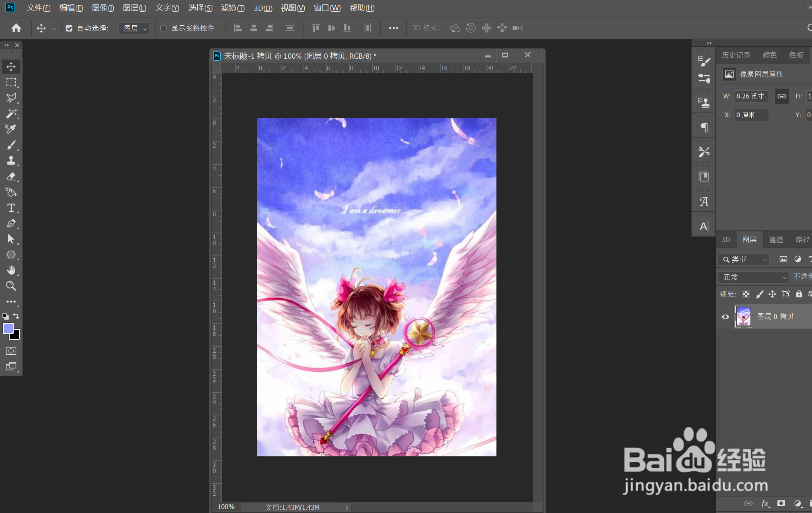Swap foreground and background colors
Image resolution: width=812 pixels, height=513 pixels.
(x=16, y=316)
